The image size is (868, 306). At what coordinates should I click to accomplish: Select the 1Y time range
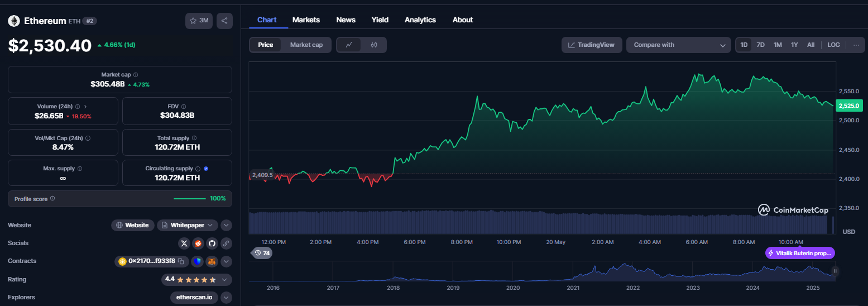pyautogui.click(x=794, y=45)
